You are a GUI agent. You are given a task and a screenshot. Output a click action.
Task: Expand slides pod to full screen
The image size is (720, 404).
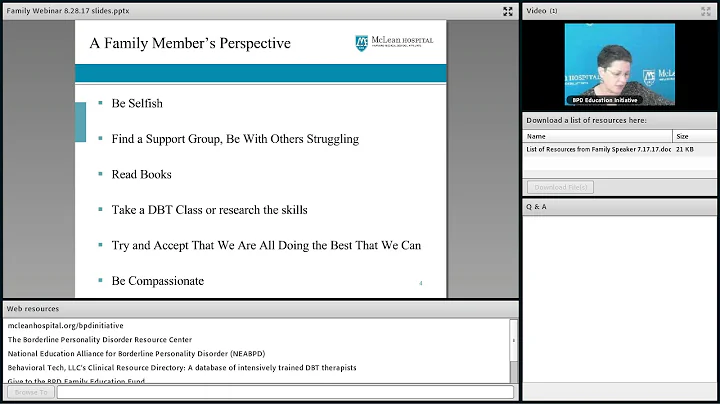point(507,11)
